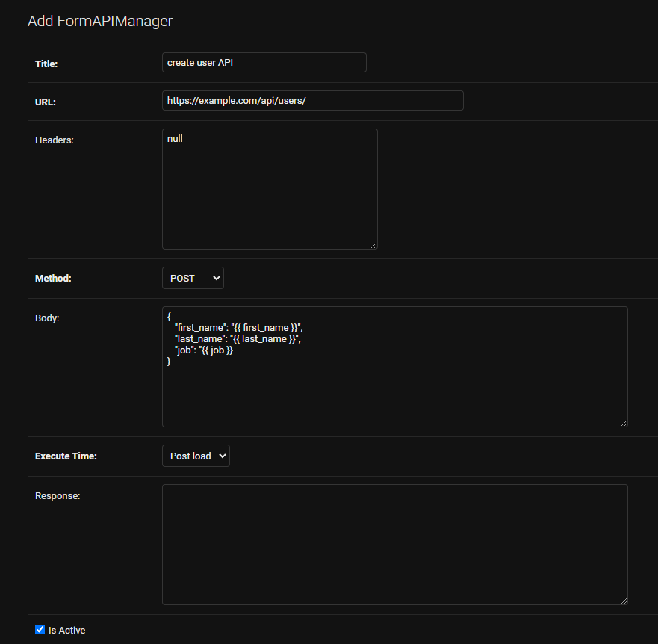658x644 pixels.
Task: Click the Headers textarea resize handle
Action: [x=374, y=246]
